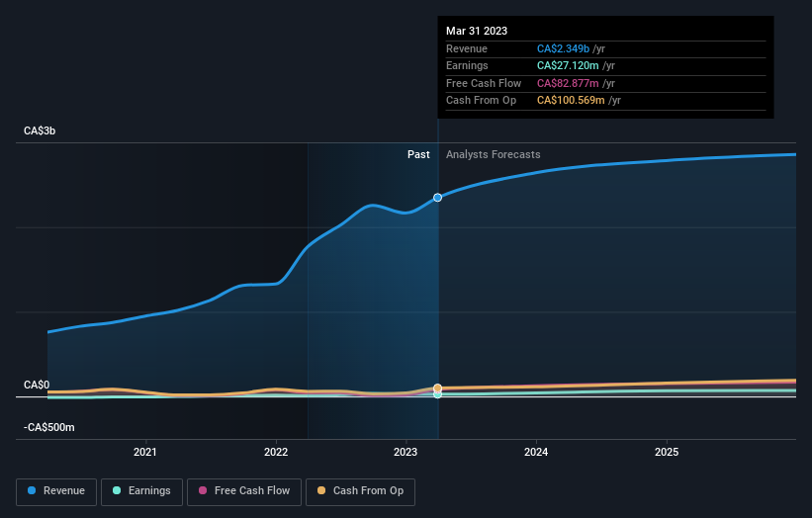Click the orange Cash From Op data point marker
812x518 pixels.
pyautogui.click(x=437, y=388)
